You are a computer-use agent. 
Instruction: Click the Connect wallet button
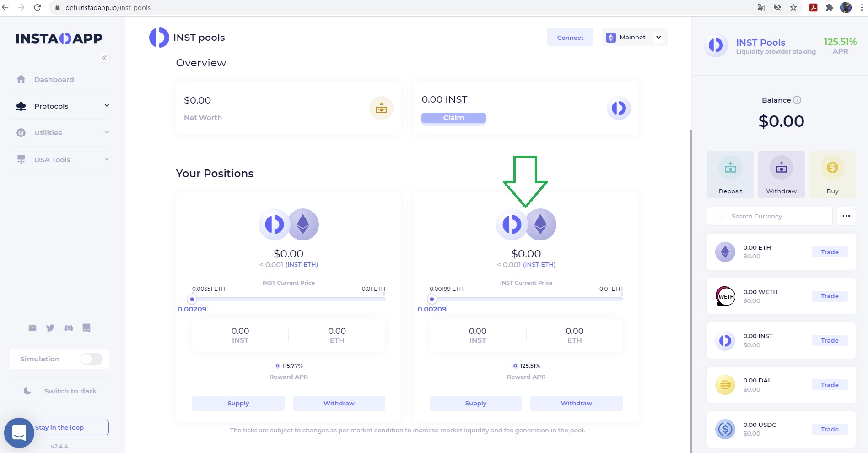[570, 38]
